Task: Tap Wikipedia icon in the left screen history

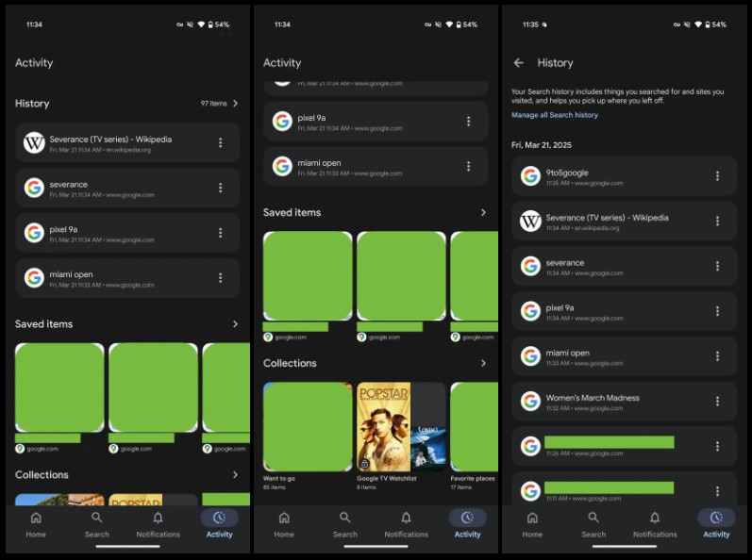Action: (x=35, y=143)
